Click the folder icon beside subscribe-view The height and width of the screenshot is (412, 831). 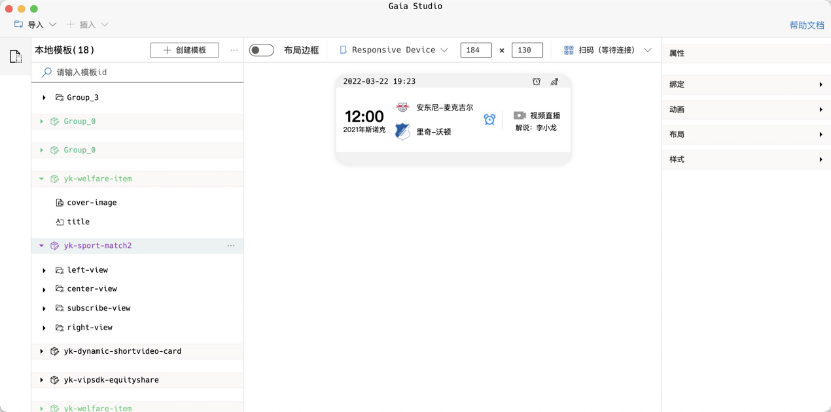[59, 308]
